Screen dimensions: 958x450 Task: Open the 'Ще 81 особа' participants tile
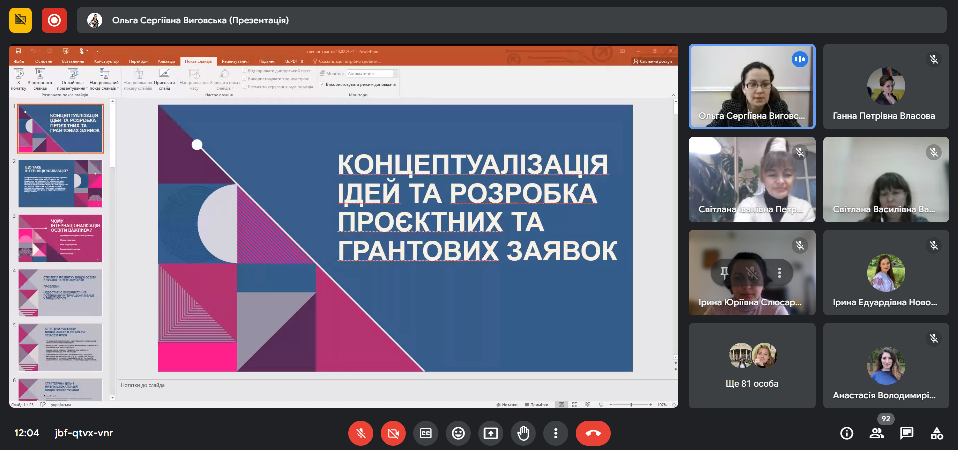point(752,365)
